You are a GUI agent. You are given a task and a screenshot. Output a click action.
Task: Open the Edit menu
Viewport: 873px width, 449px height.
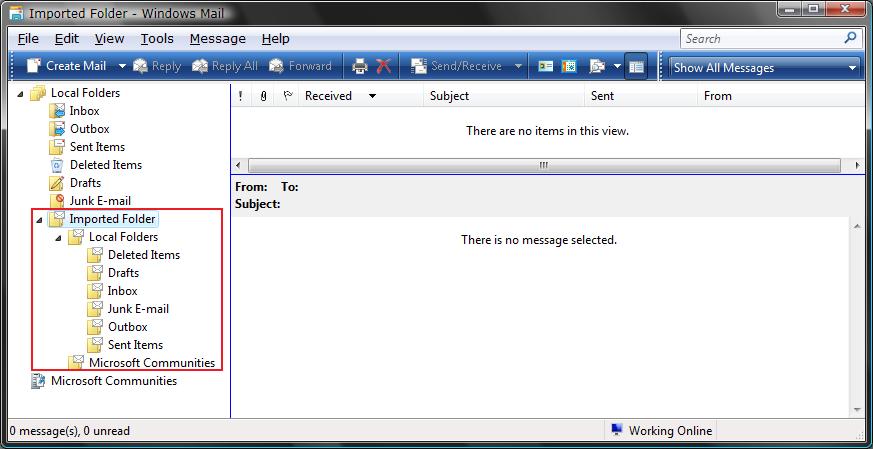point(67,38)
